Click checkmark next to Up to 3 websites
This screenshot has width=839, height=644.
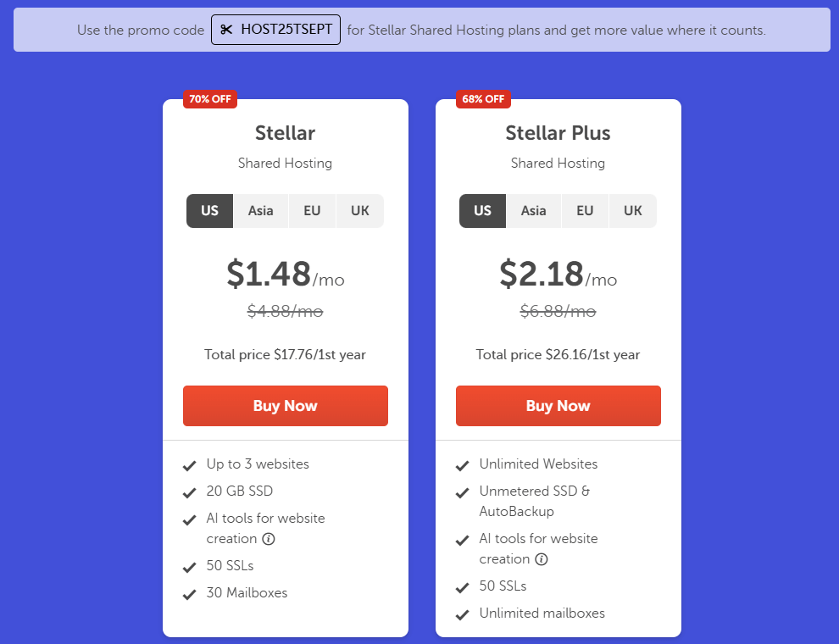click(x=190, y=465)
